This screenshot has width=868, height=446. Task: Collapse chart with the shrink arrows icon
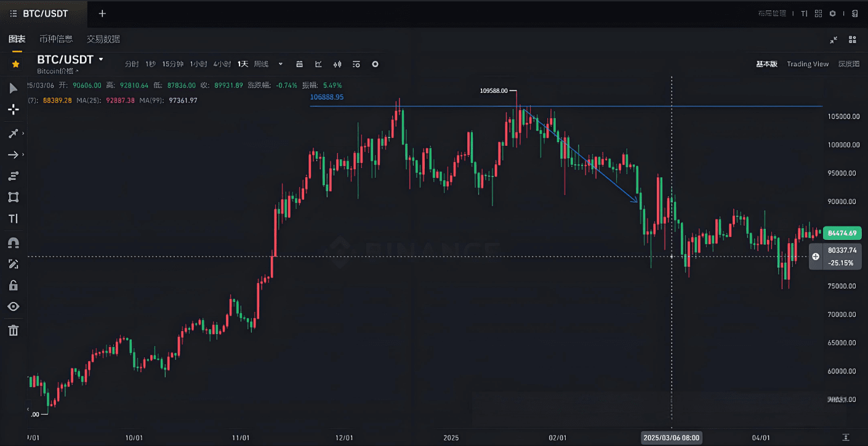[834, 39]
